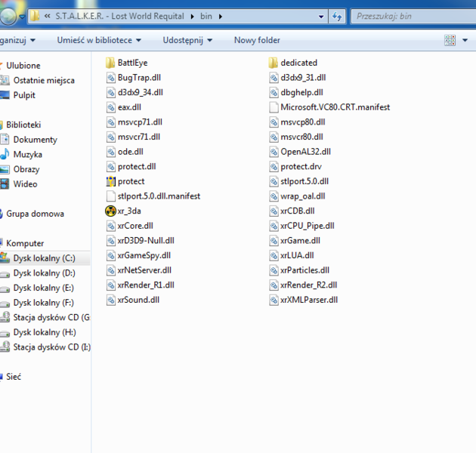The height and width of the screenshot is (453, 476).
Task: Click the Nowy folder button
Action: click(257, 41)
